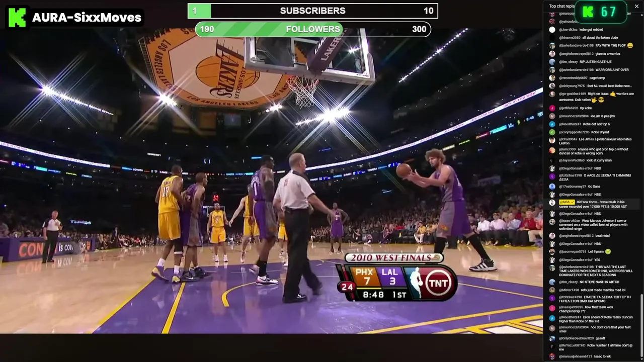Open @hiname3050 avatar in chat

click(552, 38)
